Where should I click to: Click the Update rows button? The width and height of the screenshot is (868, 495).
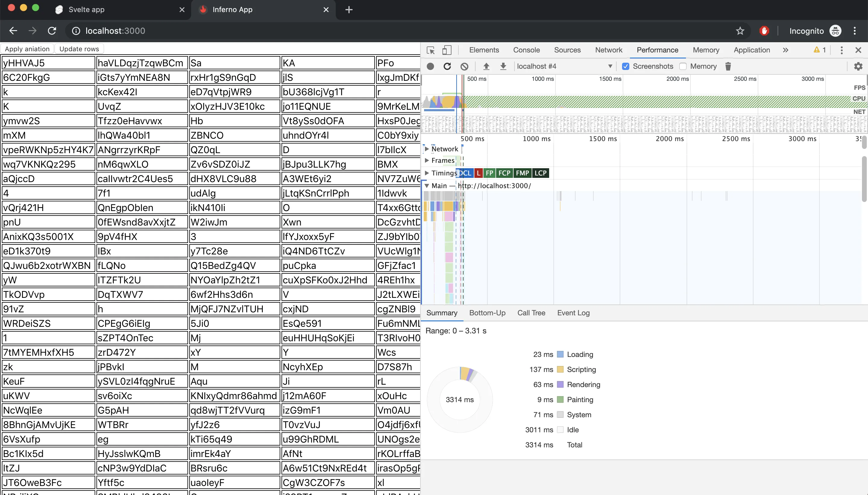click(79, 49)
